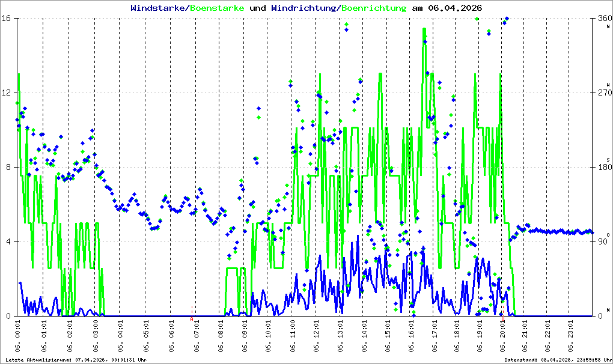The image size is (613, 364).
Task: Click the red sunrise marker 'A' on the time axis
Action: 192,319
